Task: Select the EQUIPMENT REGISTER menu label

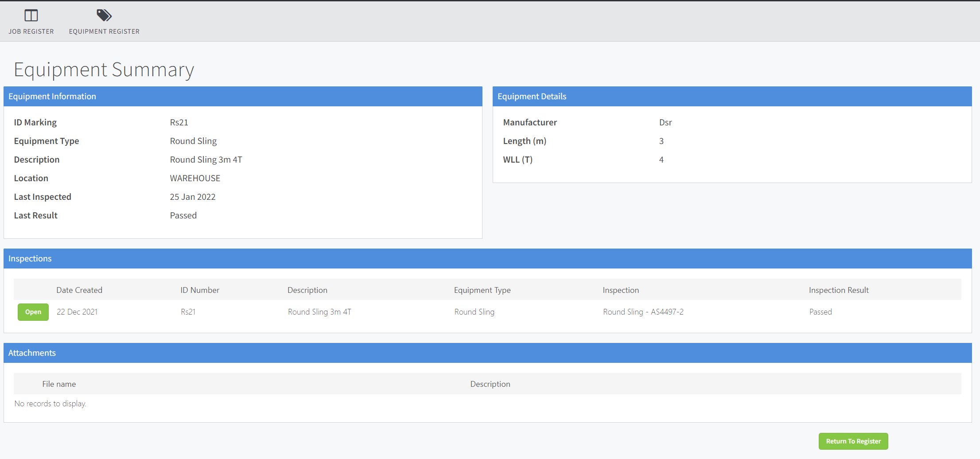Action: (104, 31)
